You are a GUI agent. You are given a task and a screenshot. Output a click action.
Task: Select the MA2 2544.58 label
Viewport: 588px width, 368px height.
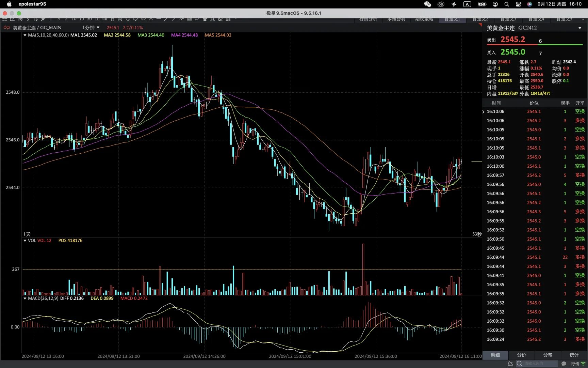point(117,35)
